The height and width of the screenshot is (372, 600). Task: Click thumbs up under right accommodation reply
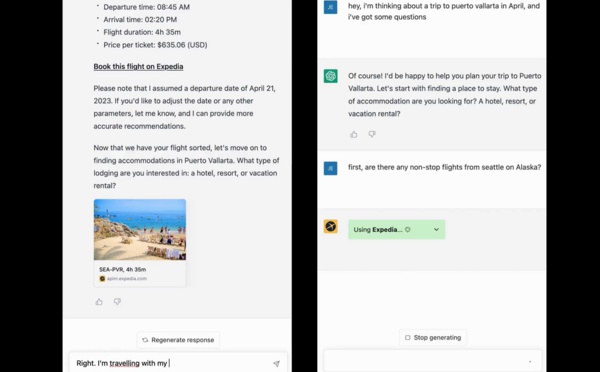(354, 134)
